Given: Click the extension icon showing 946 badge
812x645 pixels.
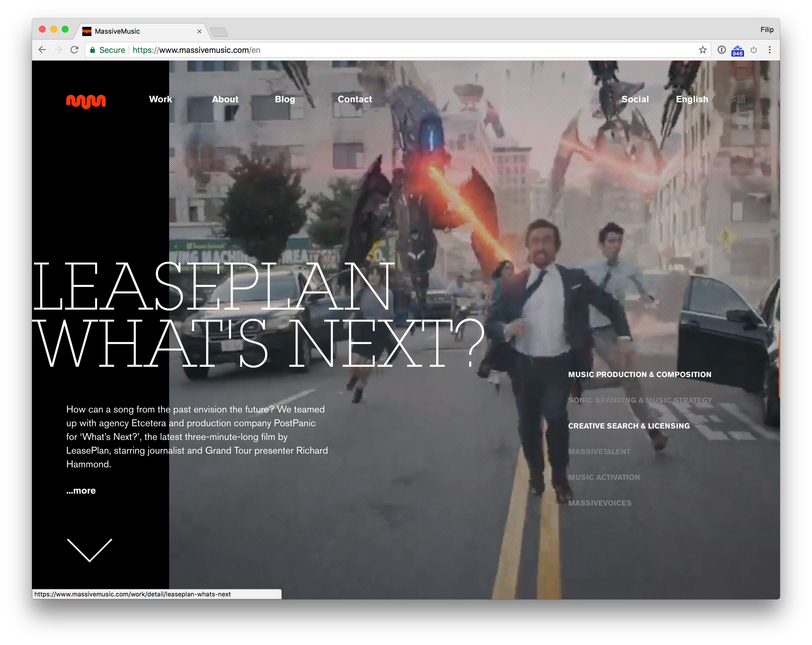Looking at the screenshot, I should coord(737,51).
